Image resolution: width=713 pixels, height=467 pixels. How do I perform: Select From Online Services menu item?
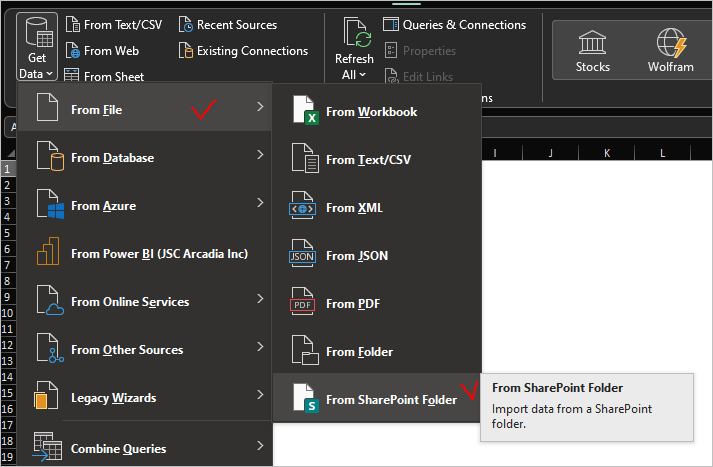pyautogui.click(x=130, y=302)
